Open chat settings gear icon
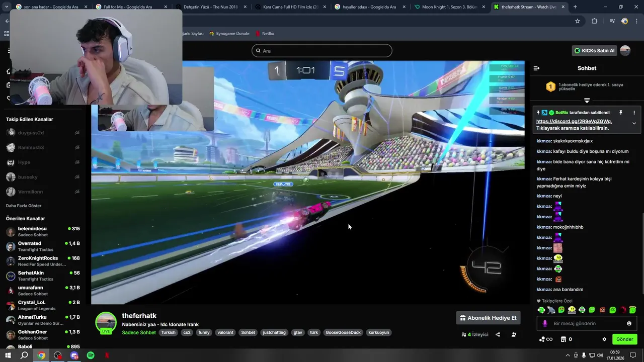The image size is (644, 362). pyautogui.click(x=604, y=339)
